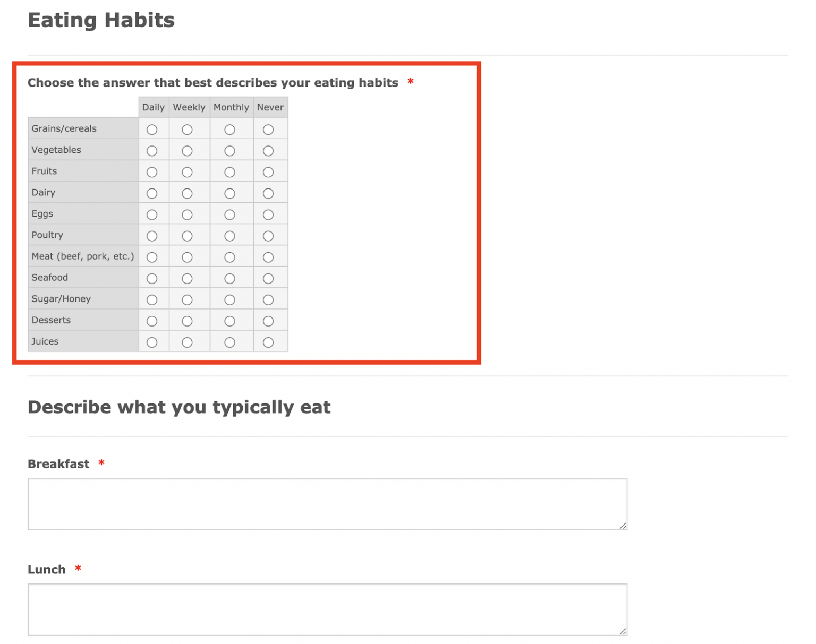Click inside the Breakfast text area
The width and height of the screenshot is (816, 644).
click(327, 504)
